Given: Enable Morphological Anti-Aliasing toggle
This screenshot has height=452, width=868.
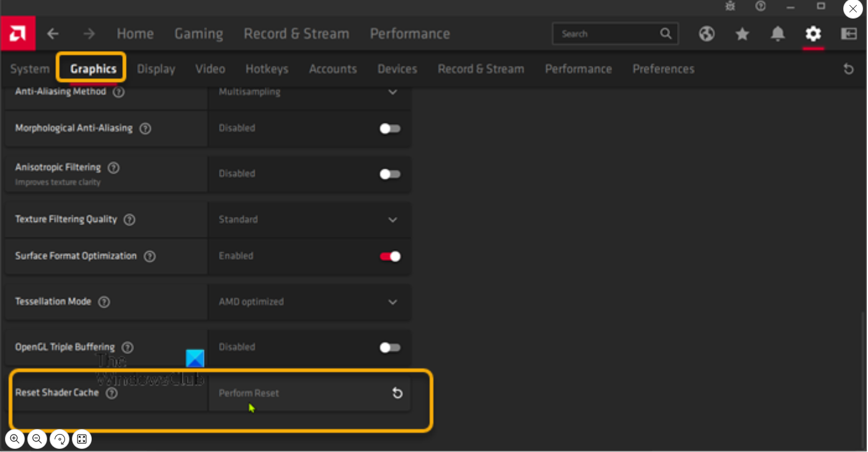Looking at the screenshot, I should point(390,128).
